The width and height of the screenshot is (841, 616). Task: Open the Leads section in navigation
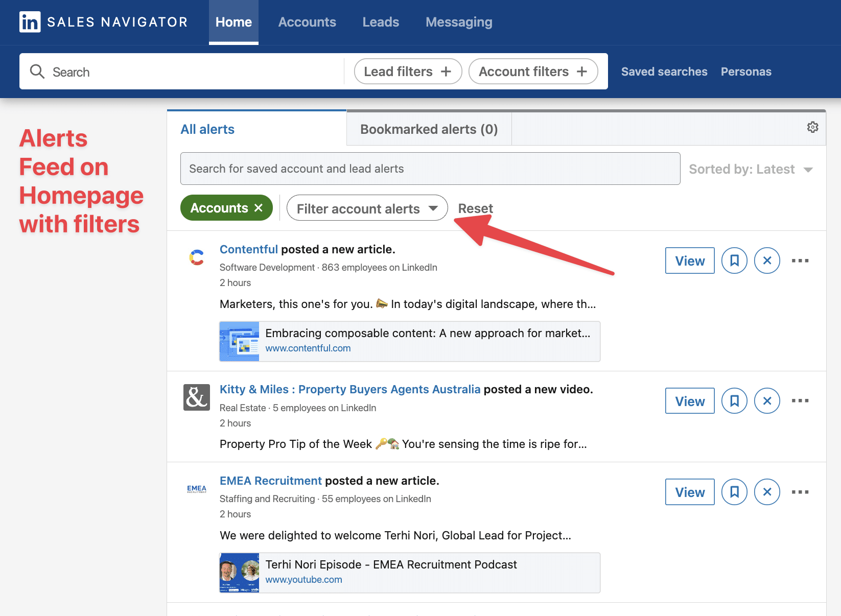380,22
